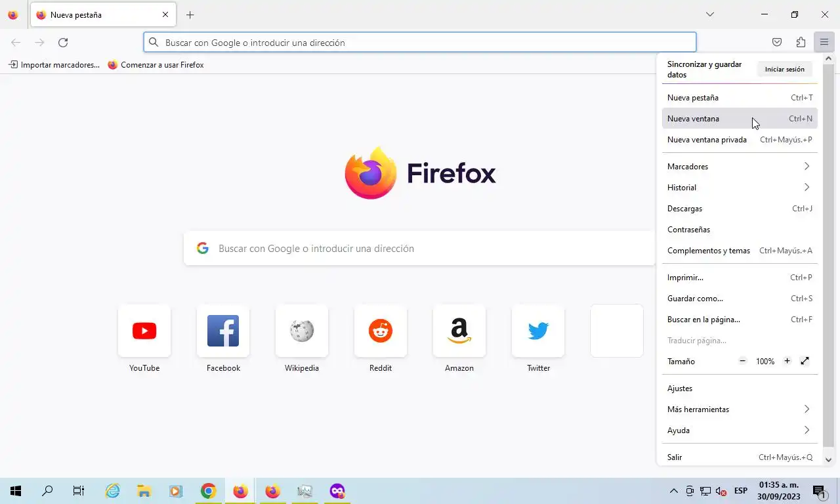This screenshot has width=840, height=504.
Task: Open Complementos y temas menu entry
Action: [x=740, y=251]
